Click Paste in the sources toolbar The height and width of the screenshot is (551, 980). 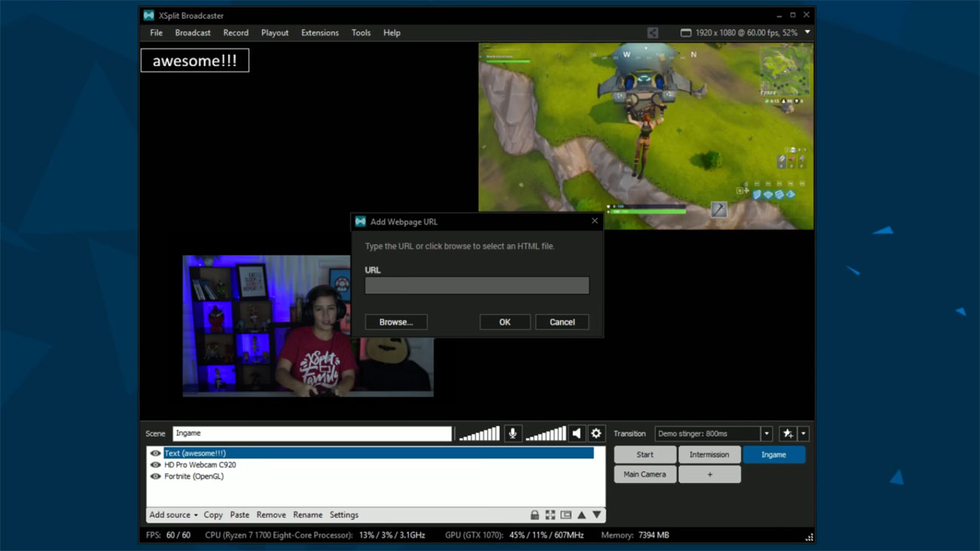tap(240, 515)
